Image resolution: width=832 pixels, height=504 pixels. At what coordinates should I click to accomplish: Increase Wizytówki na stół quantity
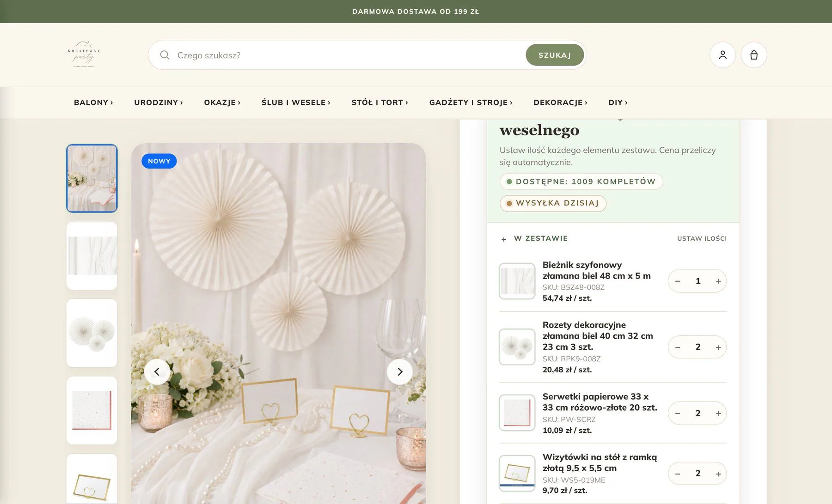coord(718,474)
